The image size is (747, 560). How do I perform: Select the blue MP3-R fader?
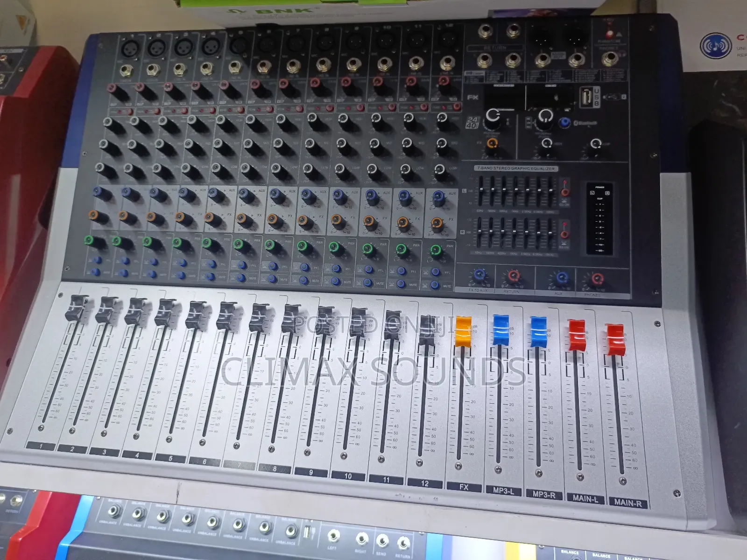[538, 331]
